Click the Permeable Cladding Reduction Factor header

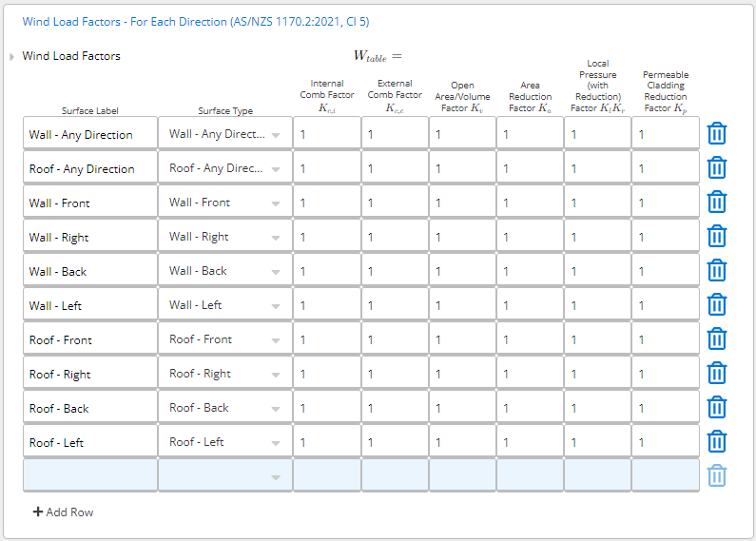[x=666, y=91]
